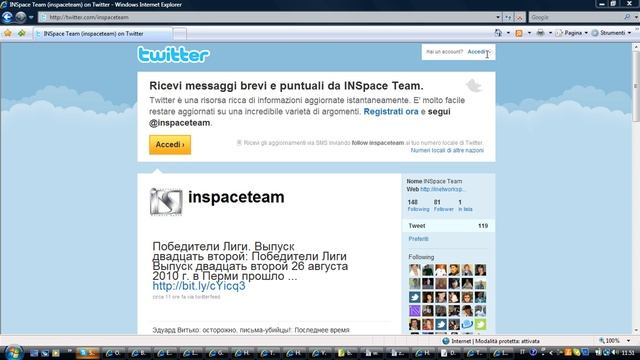Select the INSpace Team on Twitter tab
The width and height of the screenshot is (640, 360).
[x=102, y=34]
